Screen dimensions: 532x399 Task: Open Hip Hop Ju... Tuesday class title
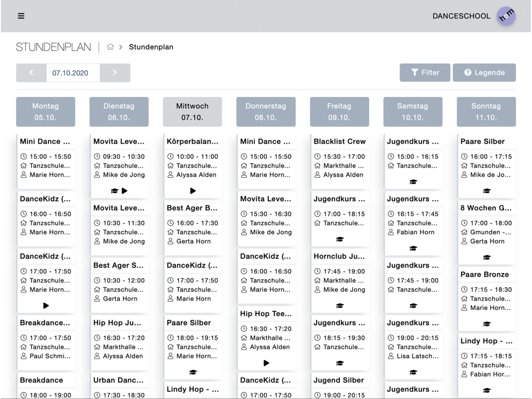(117, 323)
